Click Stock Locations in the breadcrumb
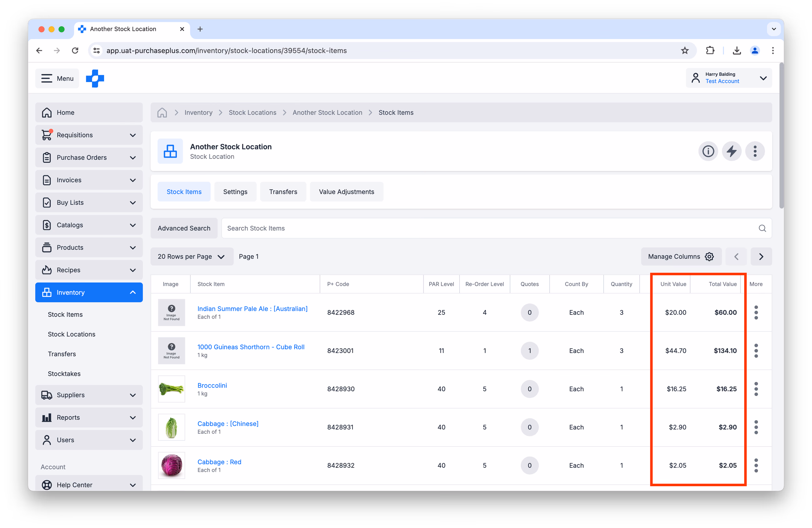 point(252,112)
